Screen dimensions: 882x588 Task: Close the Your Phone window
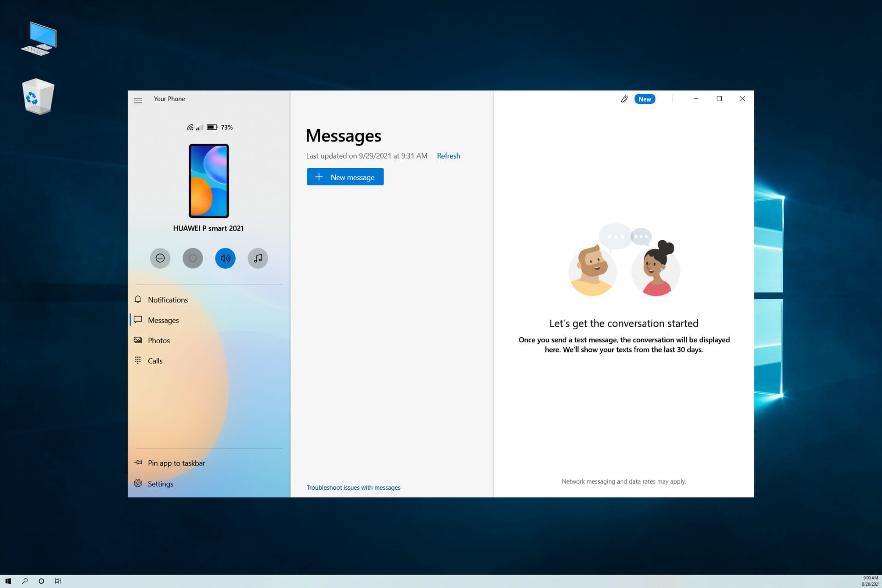pyautogui.click(x=742, y=99)
